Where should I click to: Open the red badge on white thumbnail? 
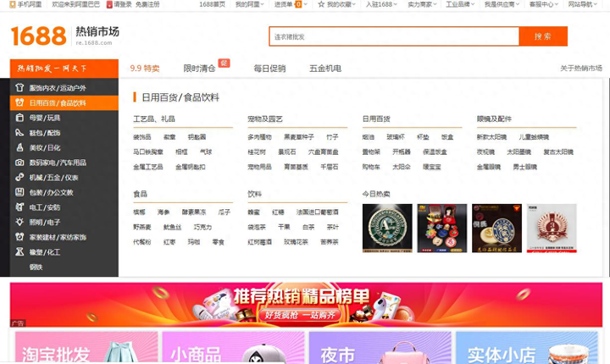(552, 228)
